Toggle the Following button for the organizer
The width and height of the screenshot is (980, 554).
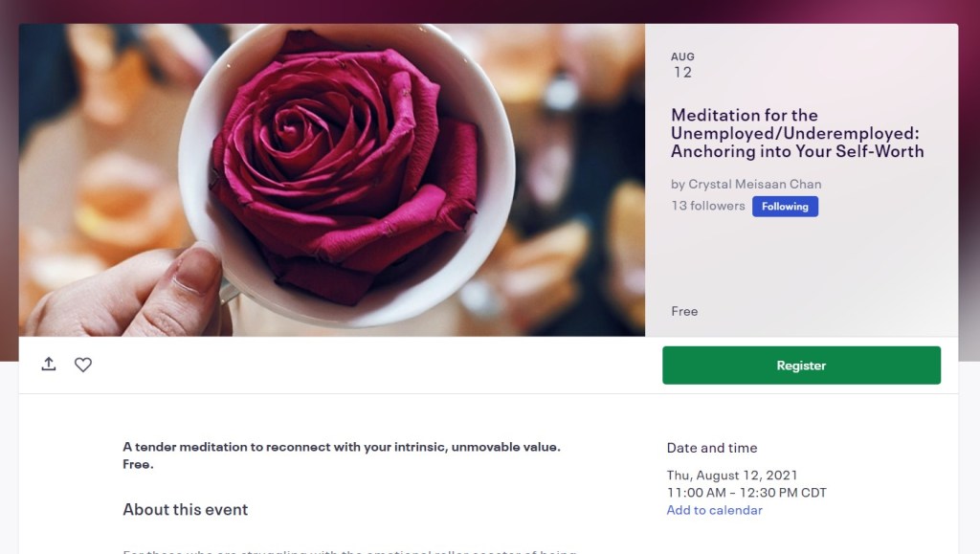(x=785, y=207)
